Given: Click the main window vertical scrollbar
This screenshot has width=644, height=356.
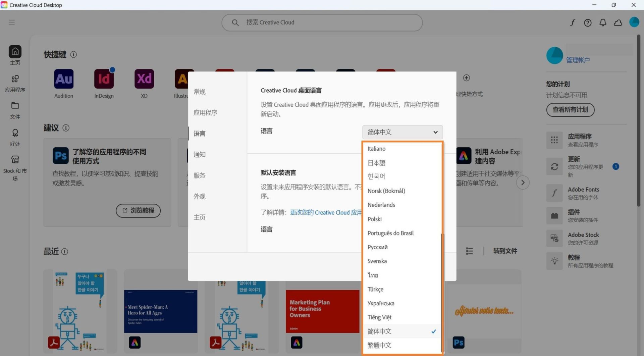Looking at the screenshot, I should click(x=639, y=121).
